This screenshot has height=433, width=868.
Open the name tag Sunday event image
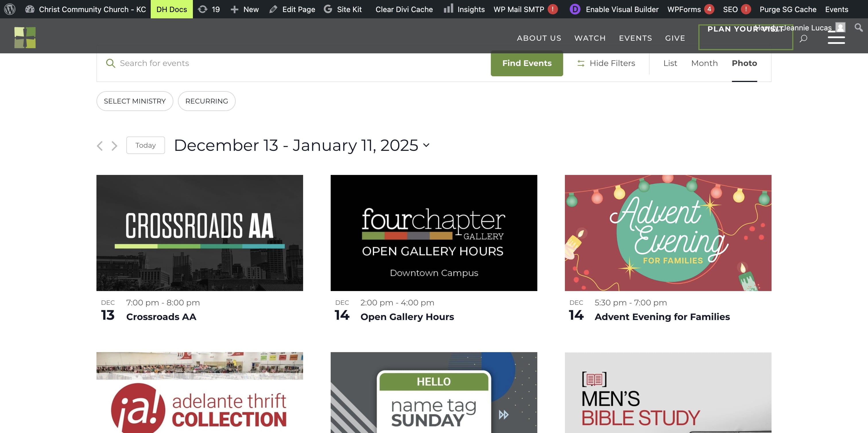tap(434, 393)
